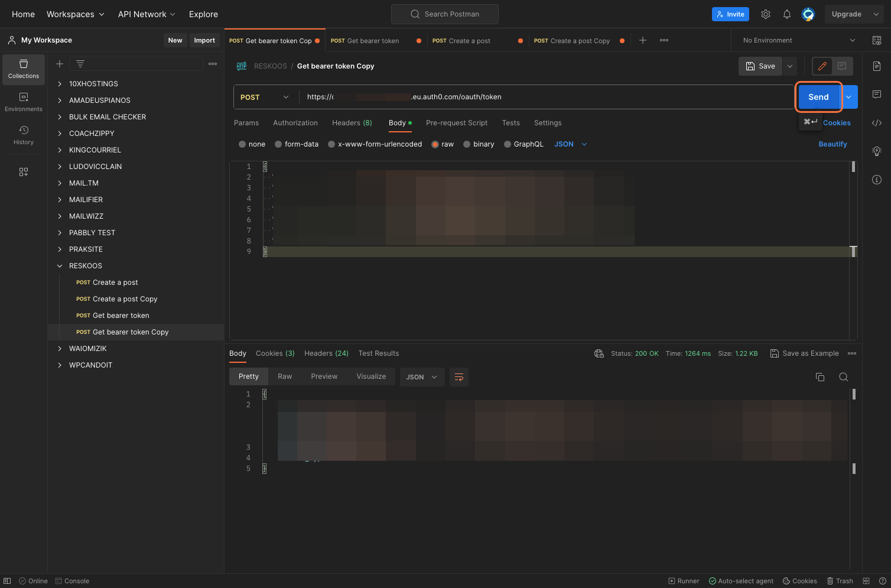
Task: Expand the Send options arrow
Action: click(849, 97)
